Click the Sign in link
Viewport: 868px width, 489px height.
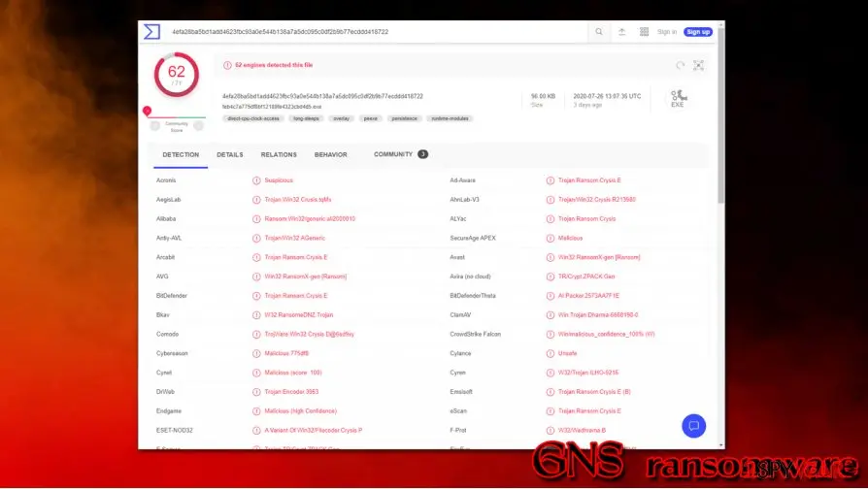pos(666,32)
